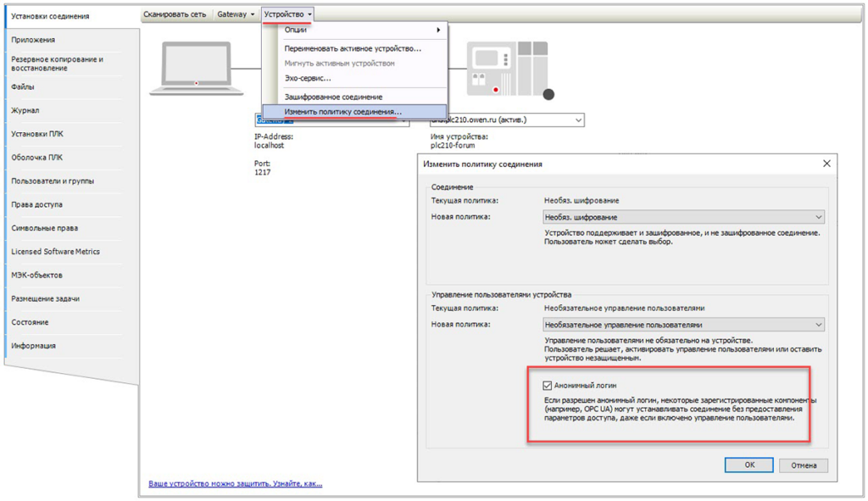Click the laptop computer icon
This screenshot has width=868, height=501.
(x=196, y=70)
